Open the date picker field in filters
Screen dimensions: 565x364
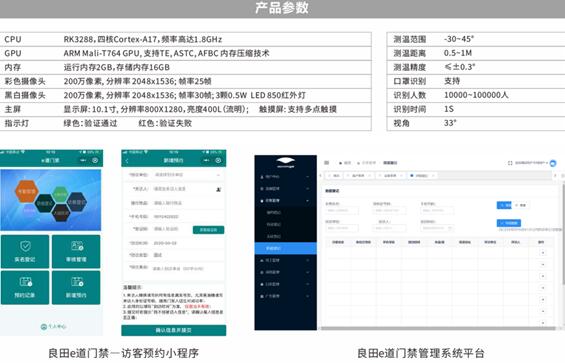point(437,228)
